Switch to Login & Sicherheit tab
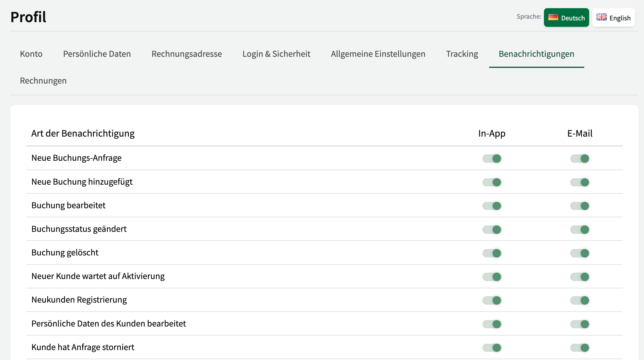 (x=276, y=54)
